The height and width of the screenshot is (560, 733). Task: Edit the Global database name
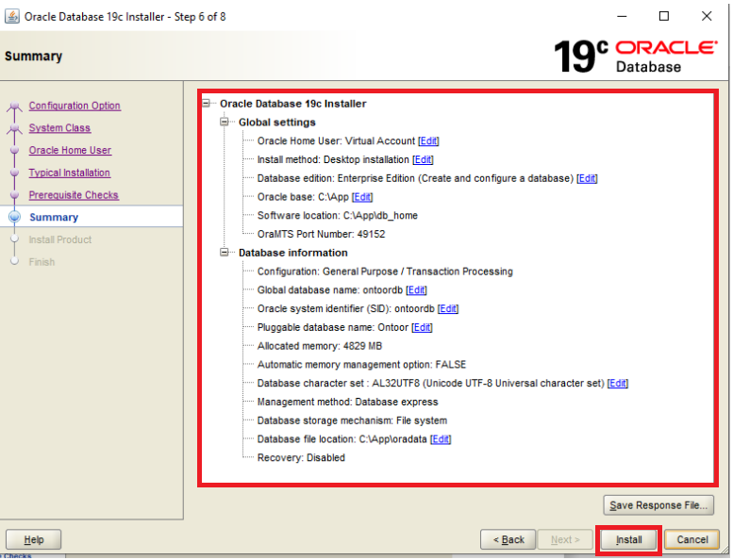(416, 290)
